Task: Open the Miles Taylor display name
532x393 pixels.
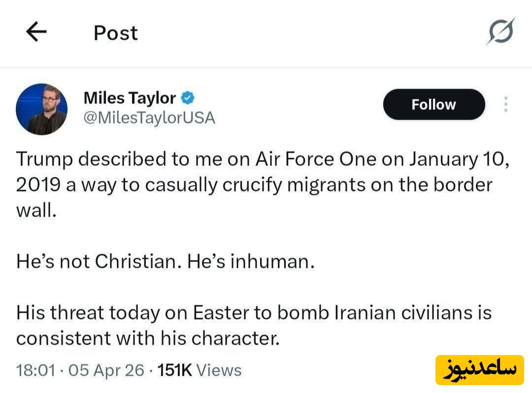Action: coord(130,98)
